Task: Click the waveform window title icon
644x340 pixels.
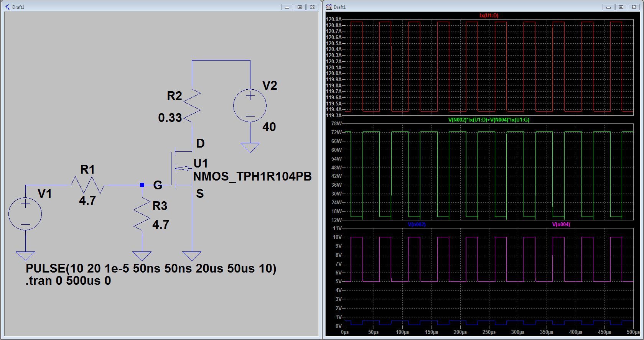Action: (329, 7)
